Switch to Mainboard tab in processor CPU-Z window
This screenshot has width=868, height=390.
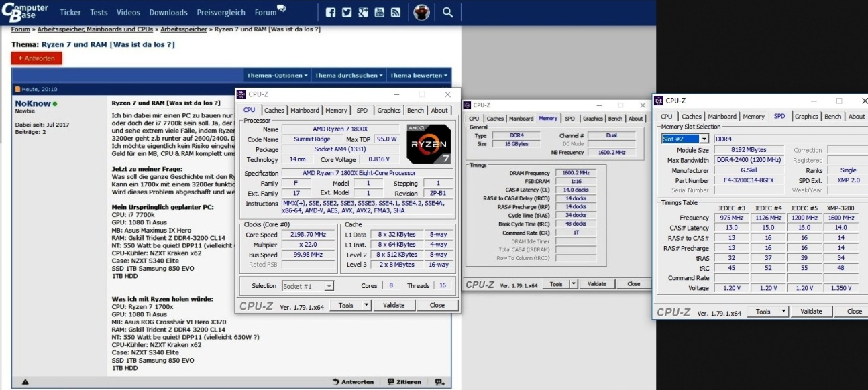[305, 110]
